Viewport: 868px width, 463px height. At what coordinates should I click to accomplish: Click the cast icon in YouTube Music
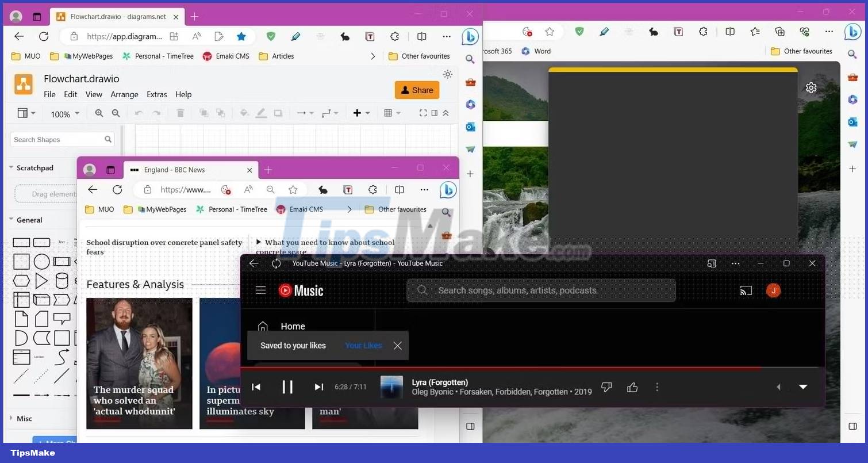click(746, 290)
